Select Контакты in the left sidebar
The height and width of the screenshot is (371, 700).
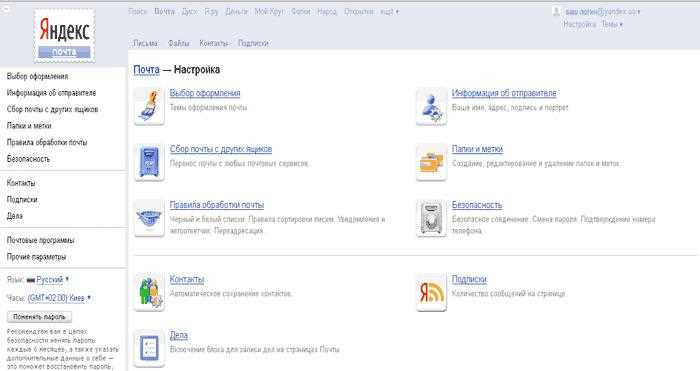click(x=21, y=183)
